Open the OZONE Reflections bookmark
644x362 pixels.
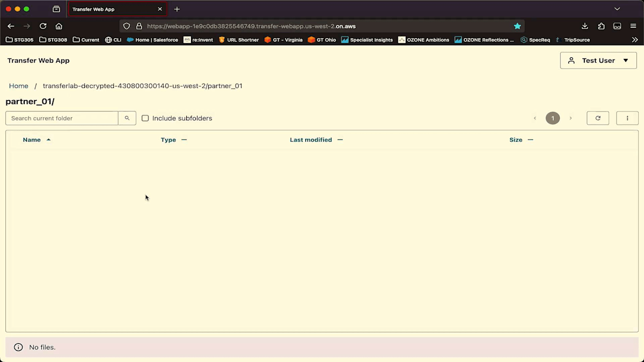pyautogui.click(x=484, y=40)
